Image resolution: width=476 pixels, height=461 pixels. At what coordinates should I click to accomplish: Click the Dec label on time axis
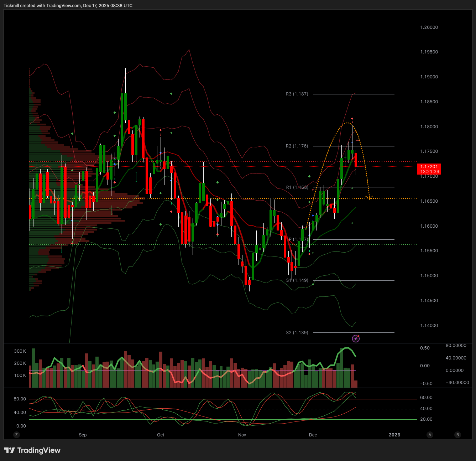[x=313, y=435]
